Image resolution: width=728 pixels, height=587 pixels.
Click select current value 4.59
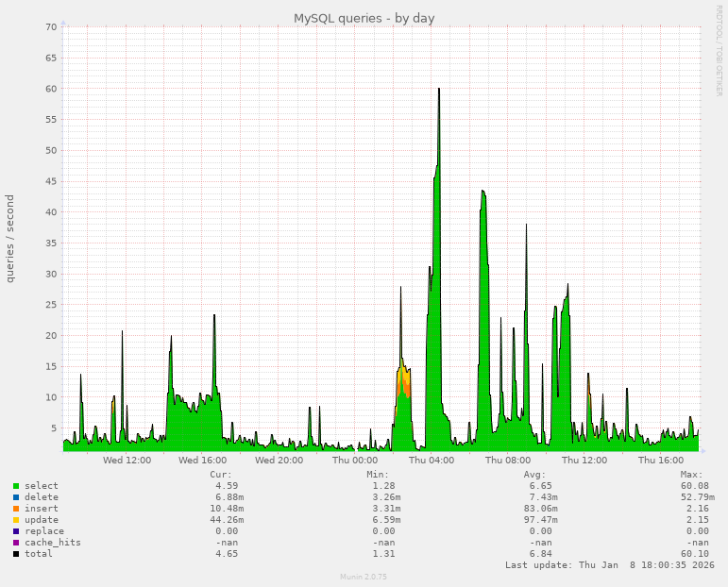click(227, 486)
